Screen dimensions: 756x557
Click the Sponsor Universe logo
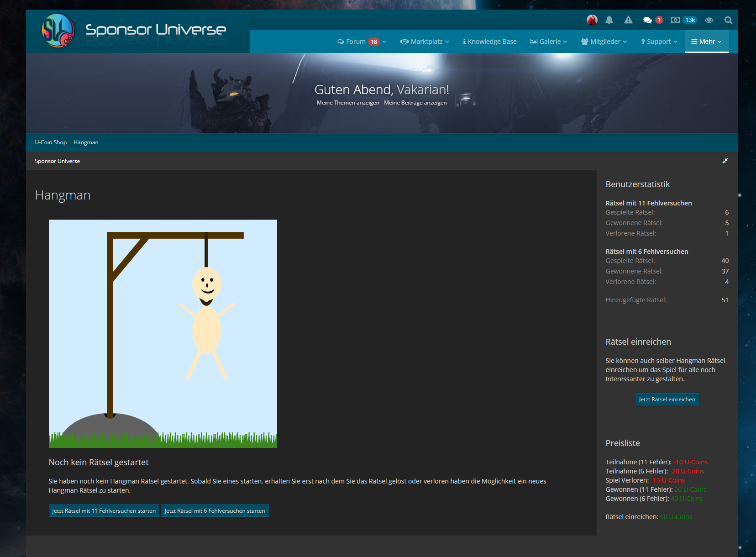point(134,31)
